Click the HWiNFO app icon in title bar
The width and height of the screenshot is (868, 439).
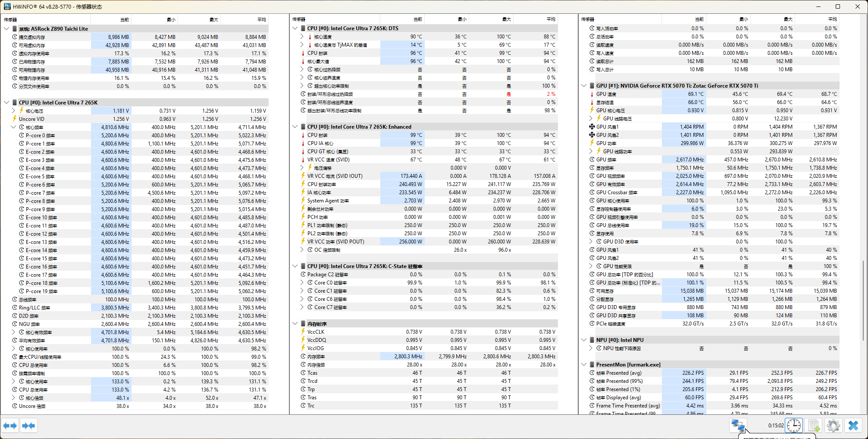point(7,6)
